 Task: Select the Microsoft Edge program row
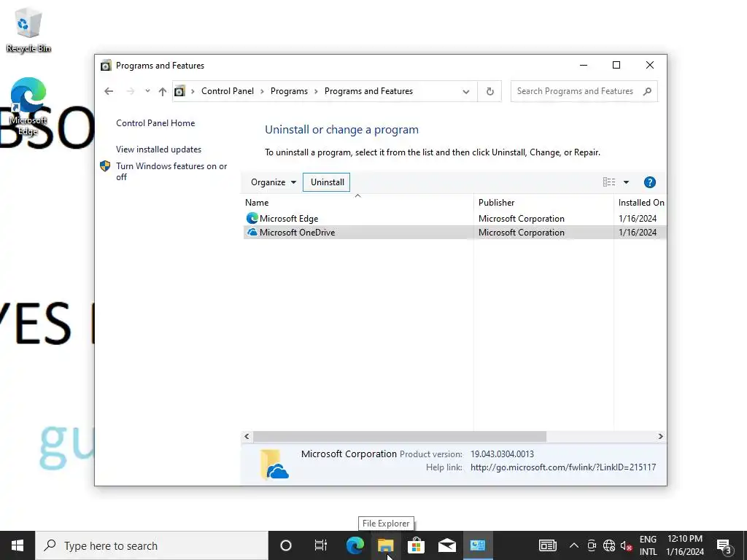(x=454, y=219)
